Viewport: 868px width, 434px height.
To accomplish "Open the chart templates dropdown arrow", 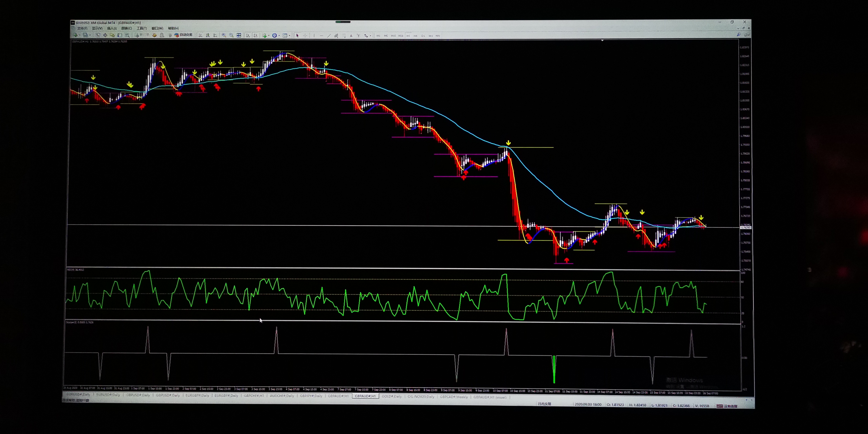I will [x=289, y=36].
